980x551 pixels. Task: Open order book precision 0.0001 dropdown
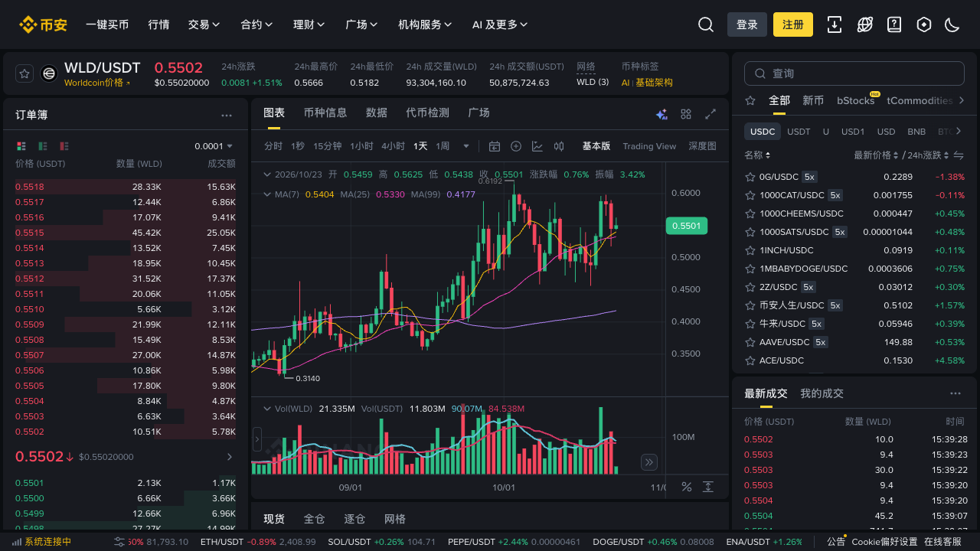[214, 146]
